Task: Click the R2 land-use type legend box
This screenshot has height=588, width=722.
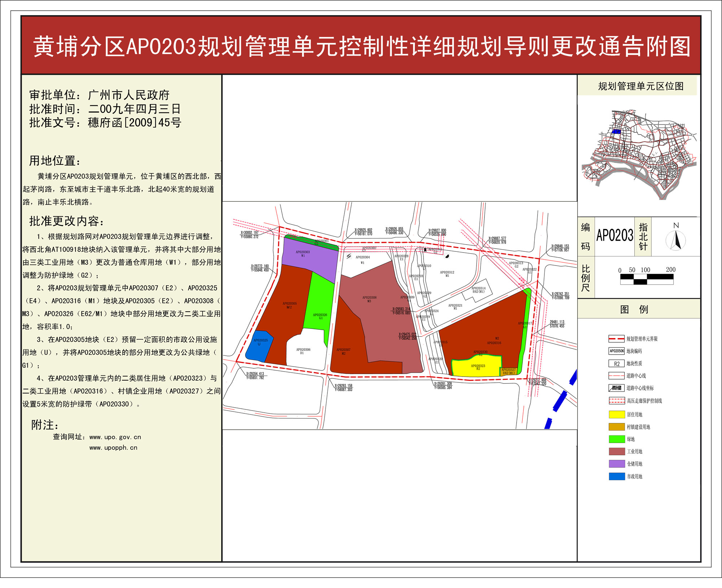Action: pyautogui.click(x=616, y=364)
